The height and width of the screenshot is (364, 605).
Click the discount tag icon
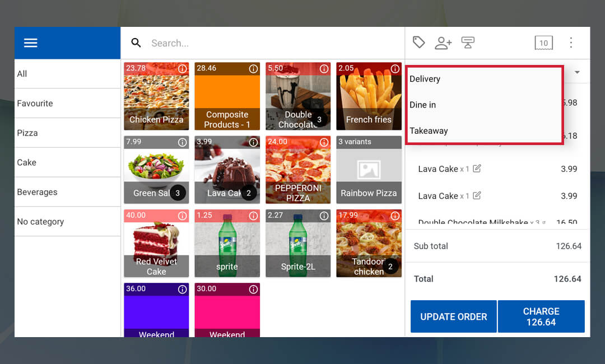(x=418, y=43)
